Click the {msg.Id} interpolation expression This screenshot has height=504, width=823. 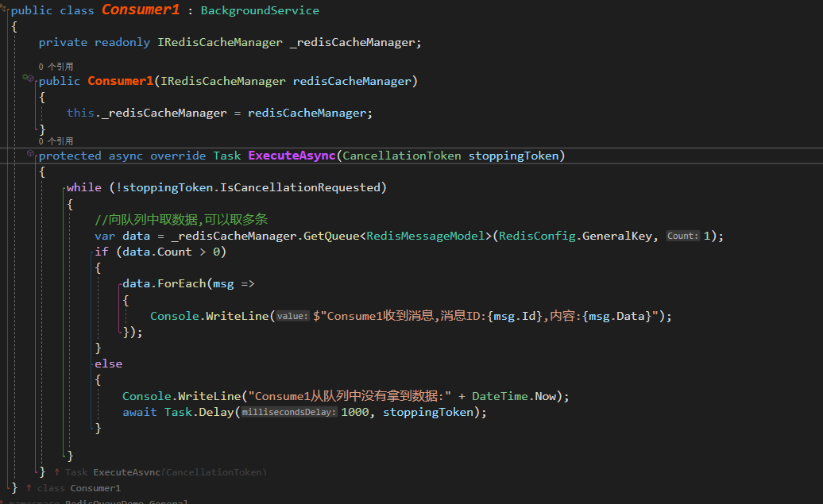(x=515, y=316)
